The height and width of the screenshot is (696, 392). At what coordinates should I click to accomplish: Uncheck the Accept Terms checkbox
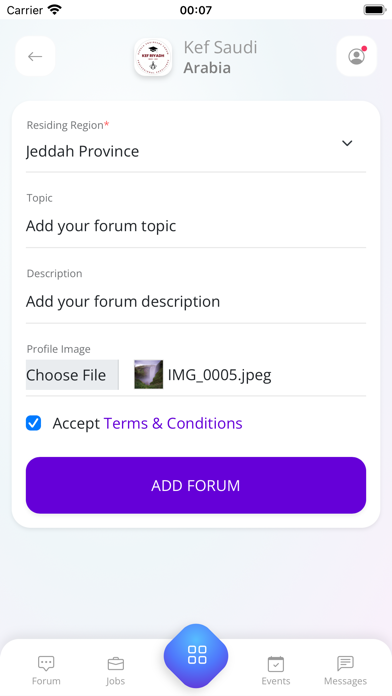click(33, 423)
